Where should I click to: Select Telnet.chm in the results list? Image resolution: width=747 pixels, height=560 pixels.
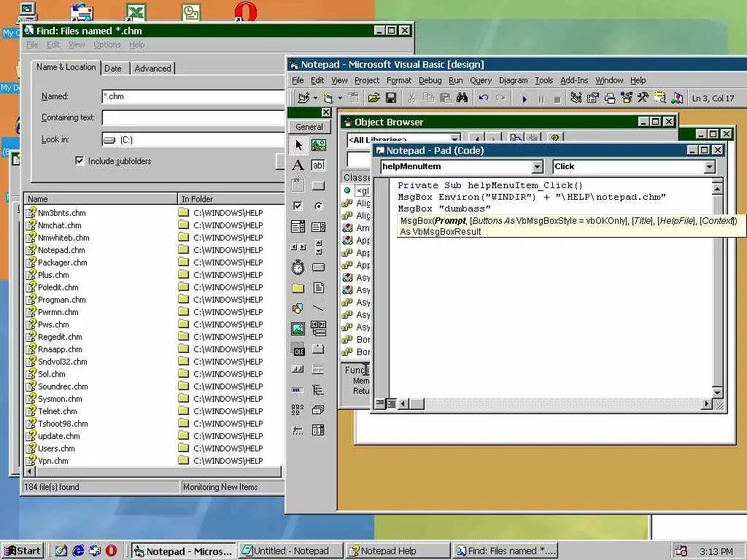[x=57, y=411]
